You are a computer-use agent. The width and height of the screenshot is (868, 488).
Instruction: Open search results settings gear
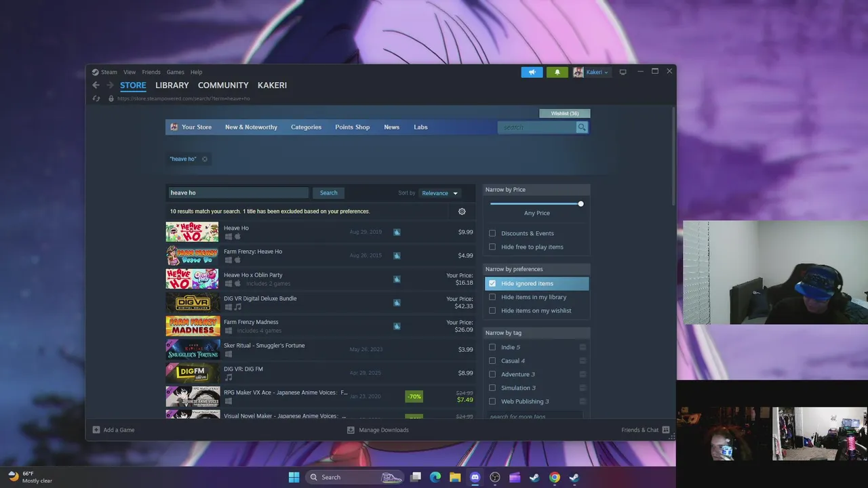click(462, 211)
